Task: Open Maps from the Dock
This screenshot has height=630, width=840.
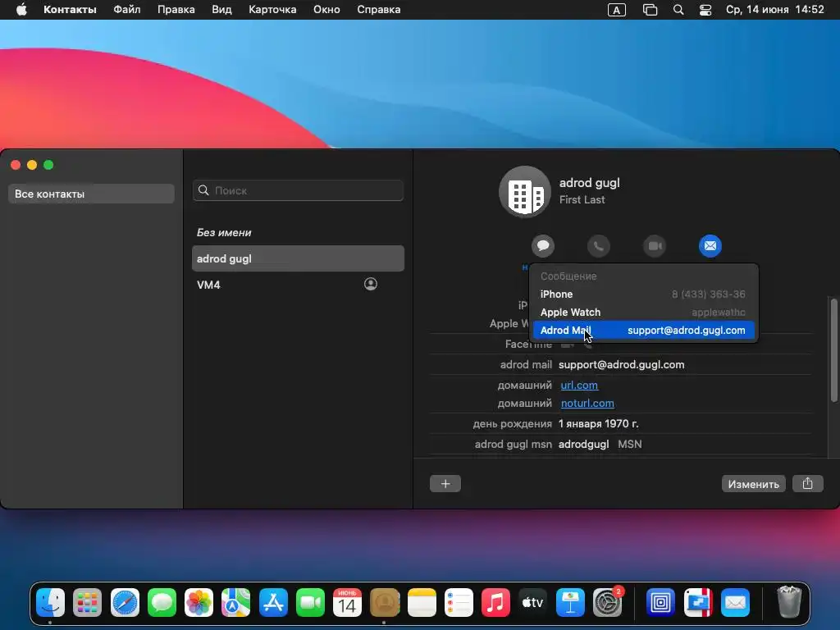Action: [x=235, y=603]
